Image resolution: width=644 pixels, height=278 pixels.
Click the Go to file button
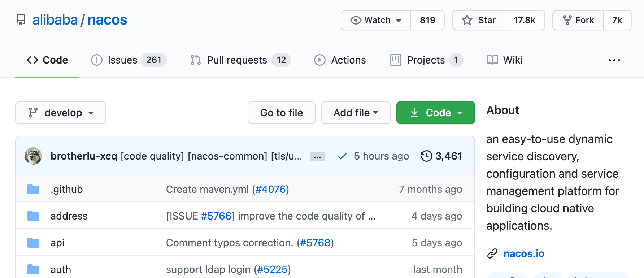(282, 113)
